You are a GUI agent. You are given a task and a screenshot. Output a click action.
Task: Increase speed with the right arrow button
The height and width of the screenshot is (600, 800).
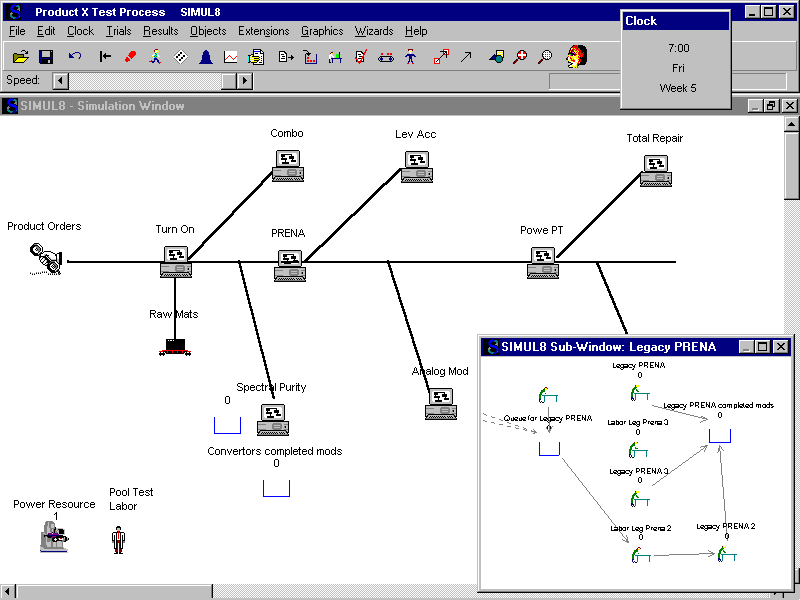(x=245, y=81)
